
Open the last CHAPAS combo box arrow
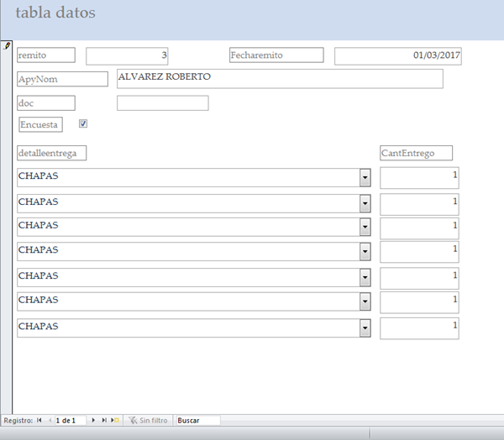pos(365,328)
